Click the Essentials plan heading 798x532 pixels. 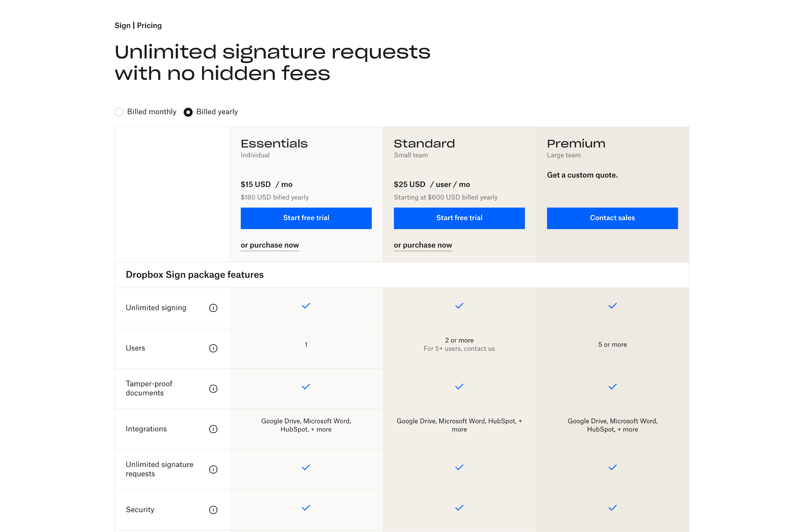click(x=274, y=144)
